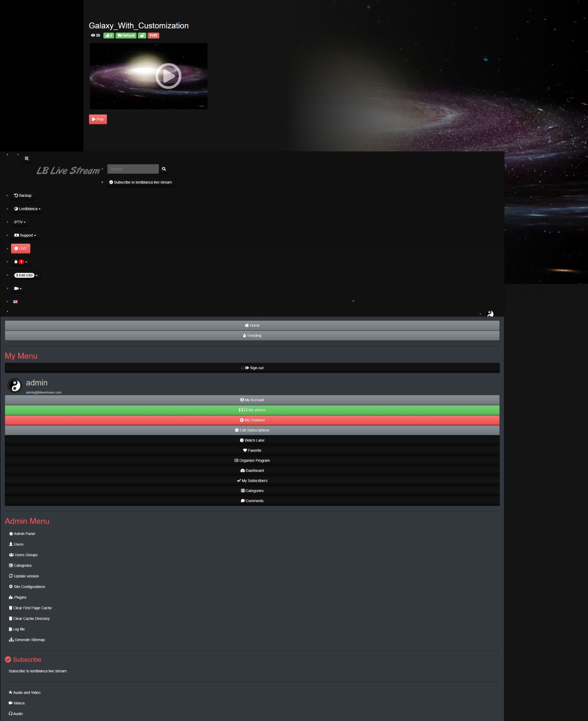This screenshot has height=721, width=588.
Task: Click the red FHD quality badge
Action: click(154, 35)
